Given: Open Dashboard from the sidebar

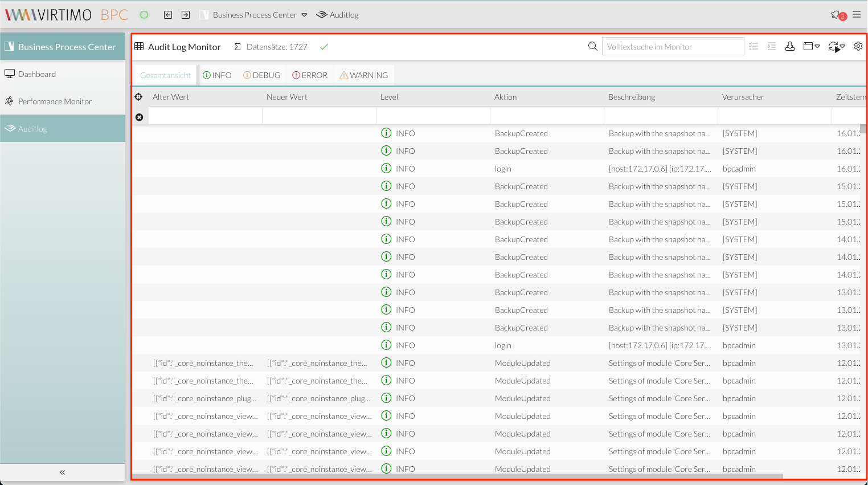Looking at the screenshot, I should point(37,74).
